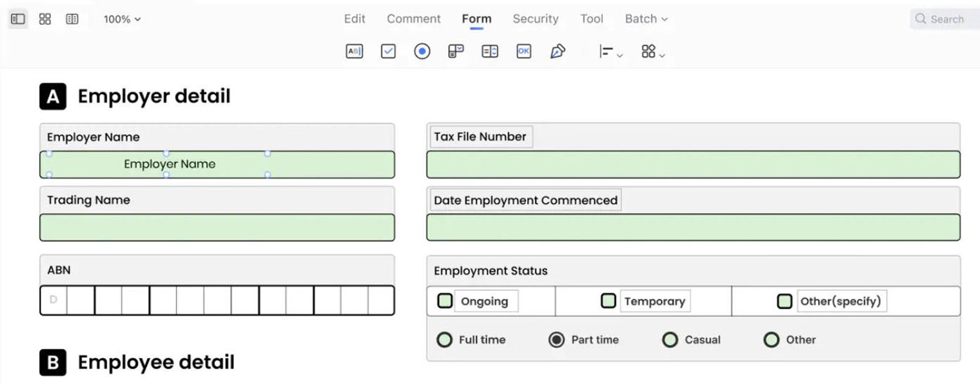This screenshot has width=980, height=385.
Task: Open the thumbnail grid view
Action: (x=45, y=19)
